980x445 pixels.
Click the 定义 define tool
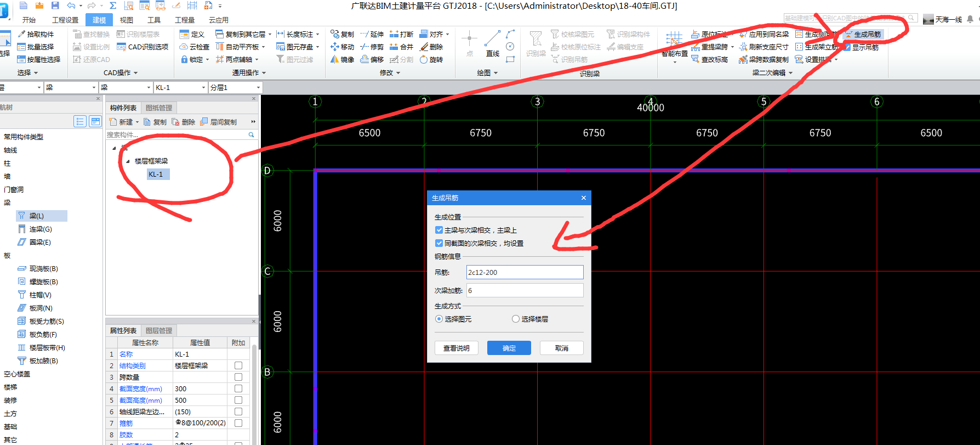click(192, 34)
